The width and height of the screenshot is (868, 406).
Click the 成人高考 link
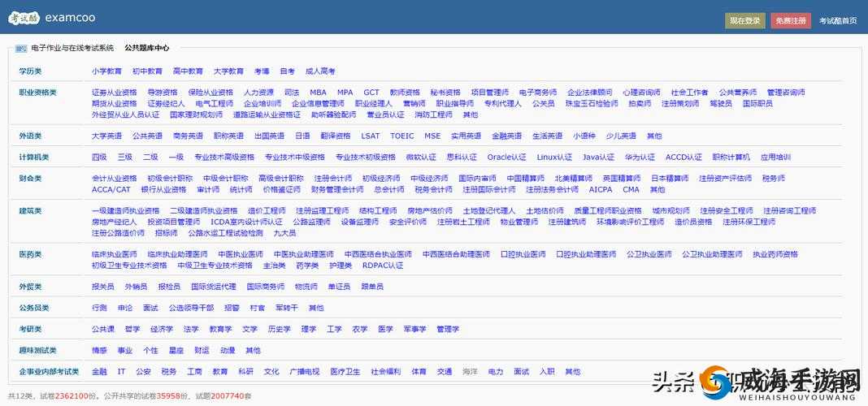(320, 71)
